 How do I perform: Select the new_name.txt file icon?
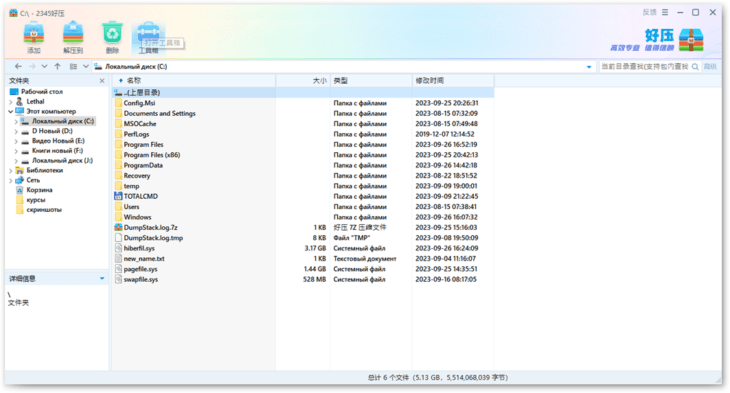pos(118,258)
